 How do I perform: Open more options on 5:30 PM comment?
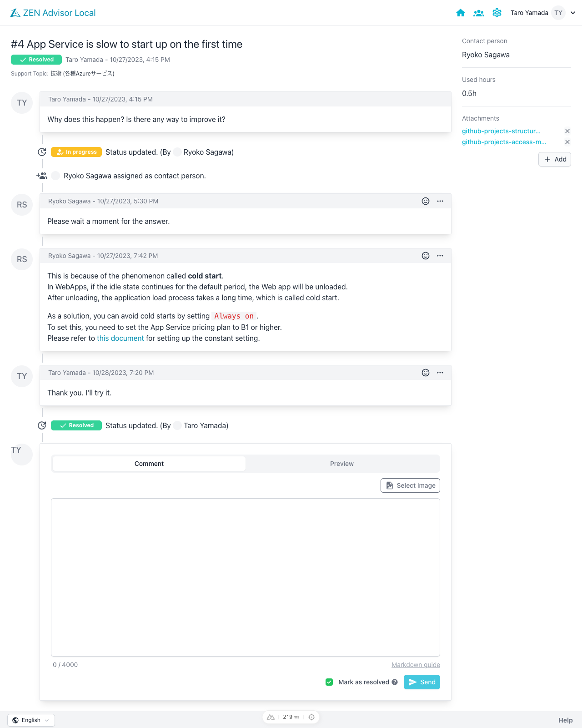click(x=440, y=201)
